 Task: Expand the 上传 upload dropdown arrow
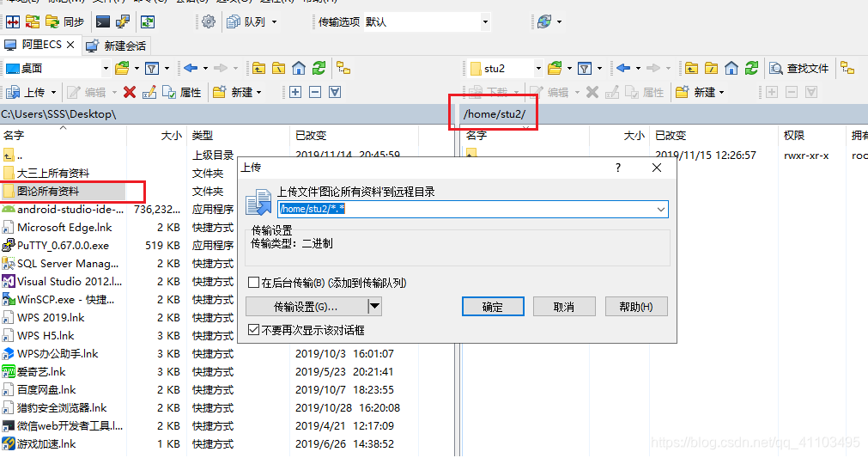[54, 93]
